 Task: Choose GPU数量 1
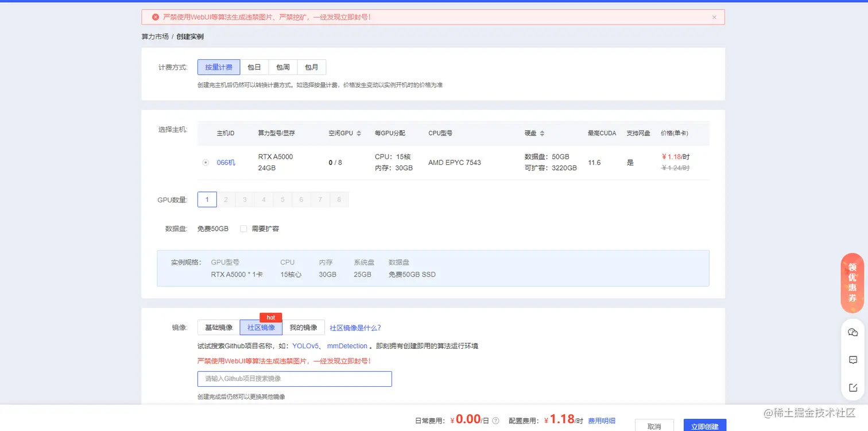[x=207, y=199]
